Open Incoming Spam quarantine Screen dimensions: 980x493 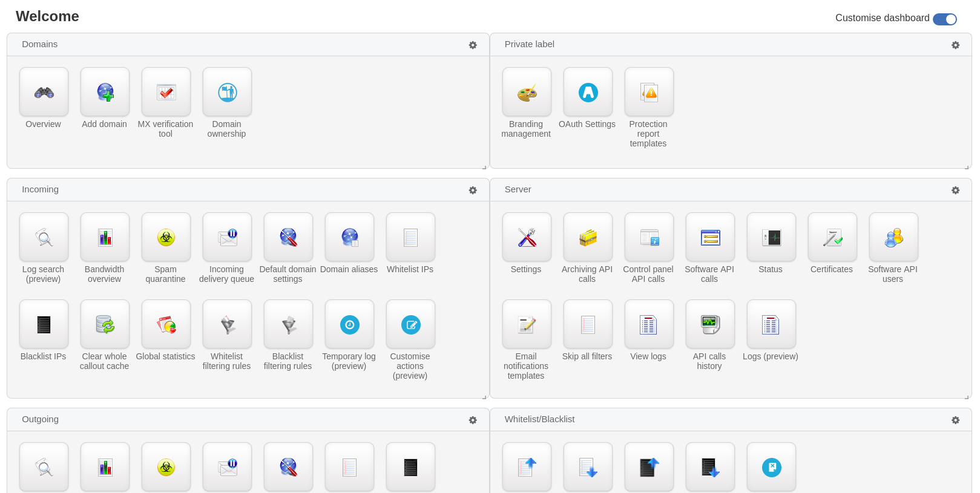point(166,237)
